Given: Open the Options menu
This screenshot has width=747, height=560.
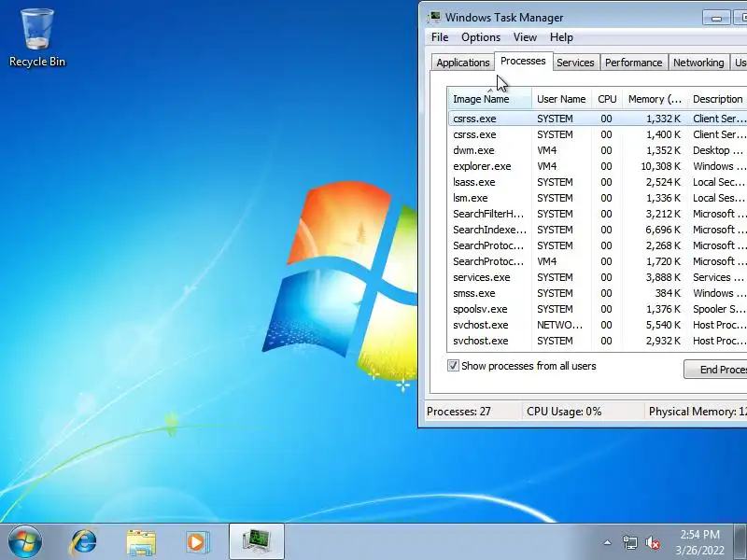Looking at the screenshot, I should [481, 37].
